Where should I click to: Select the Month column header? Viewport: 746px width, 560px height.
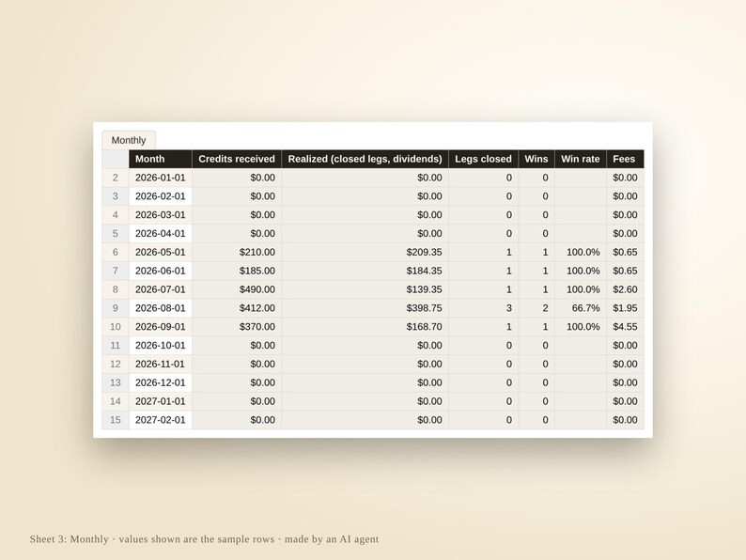click(161, 159)
